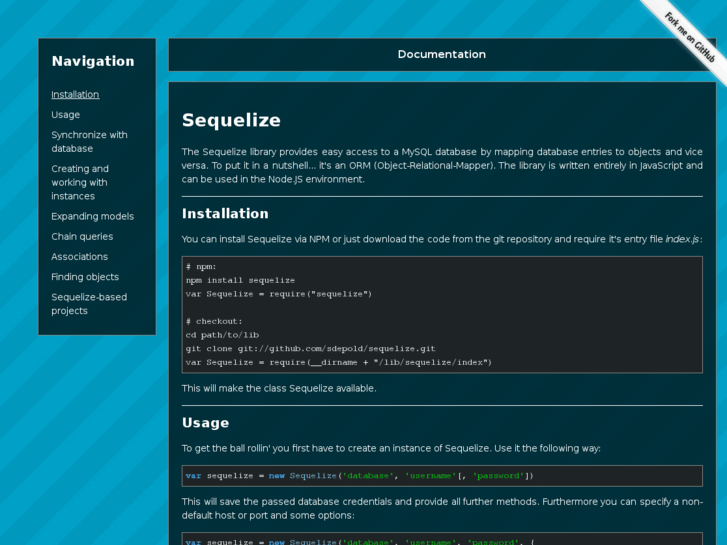The width and height of the screenshot is (727, 545).
Task: Click the Sequelize page title
Action: click(231, 120)
